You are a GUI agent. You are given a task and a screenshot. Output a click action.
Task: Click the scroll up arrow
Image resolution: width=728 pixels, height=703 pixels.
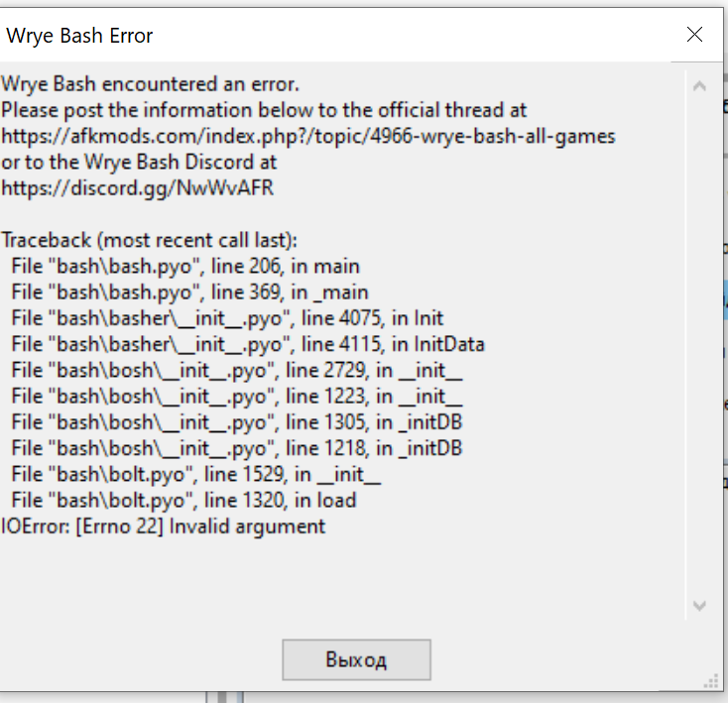[x=699, y=86]
